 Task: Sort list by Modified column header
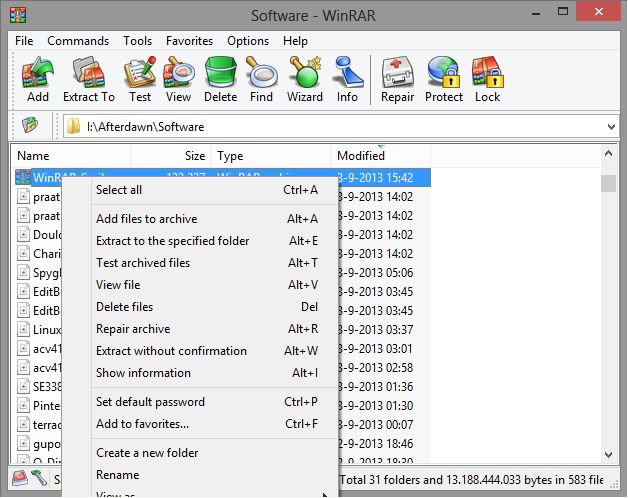pyautogui.click(x=361, y=156)
